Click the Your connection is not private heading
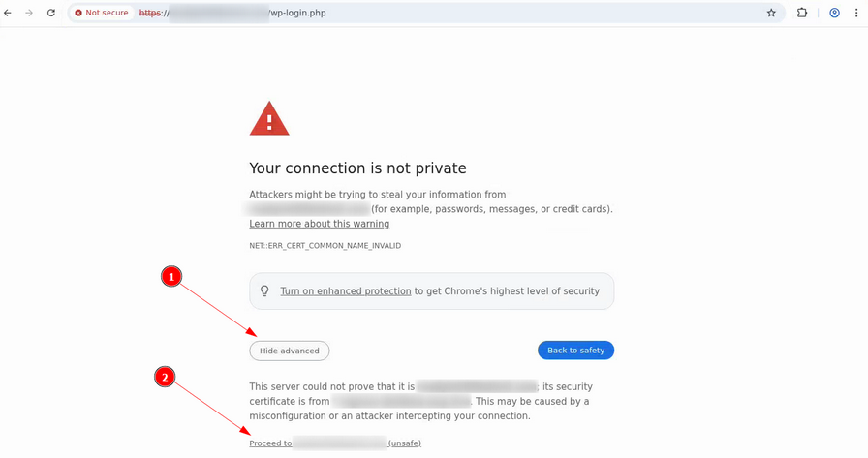 [x=357, y=168]
